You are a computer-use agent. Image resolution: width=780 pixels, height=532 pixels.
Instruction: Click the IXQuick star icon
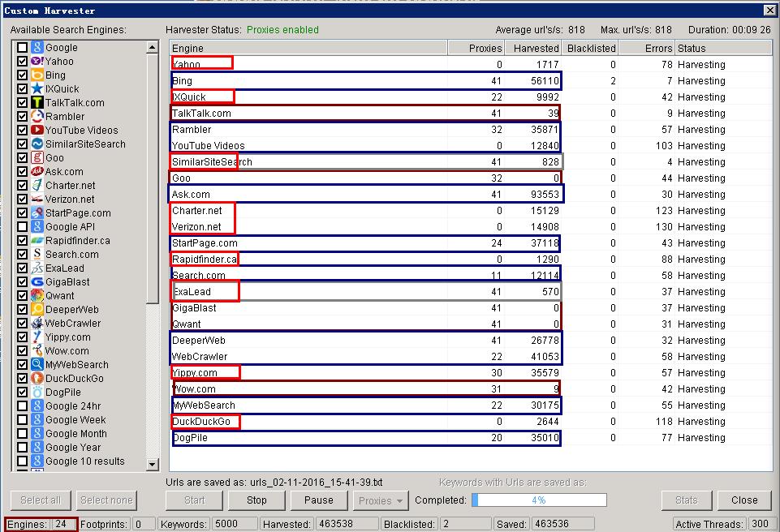coord(37,88)
